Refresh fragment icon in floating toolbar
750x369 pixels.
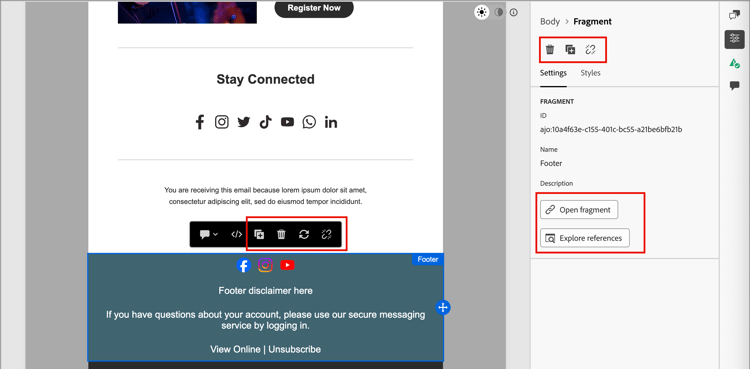pos(304,235)
